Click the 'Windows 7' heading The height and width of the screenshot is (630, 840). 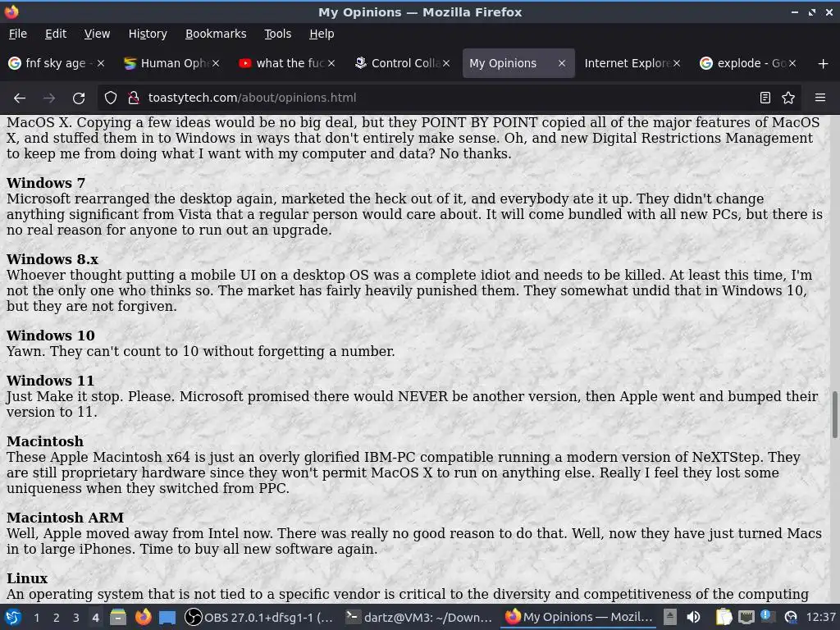[x=46, y=183]
